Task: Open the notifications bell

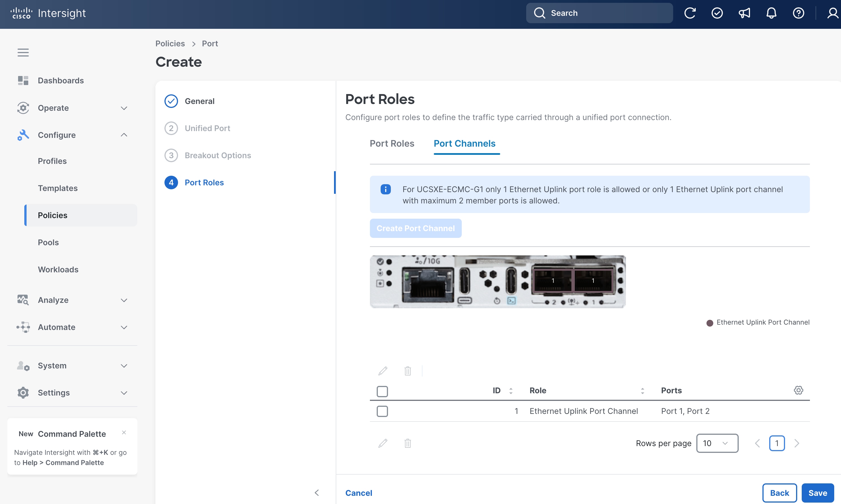Action: pos(771,13)
